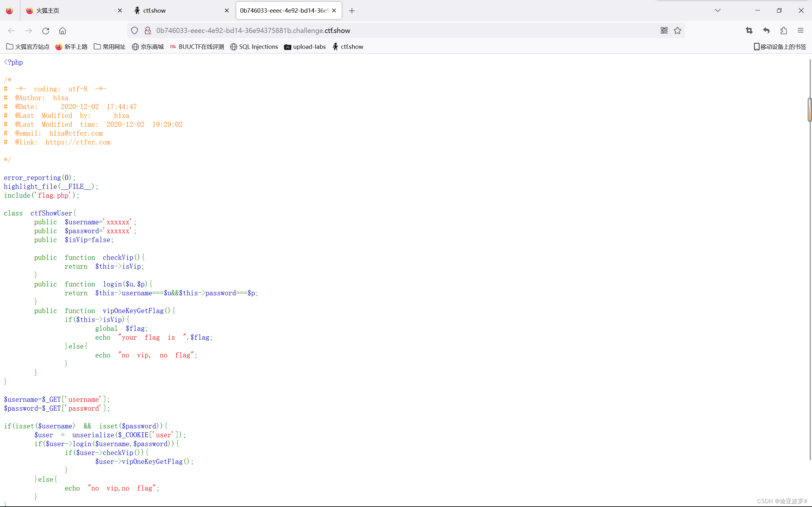
Task: Reload the current page
Action: [46, 30]
